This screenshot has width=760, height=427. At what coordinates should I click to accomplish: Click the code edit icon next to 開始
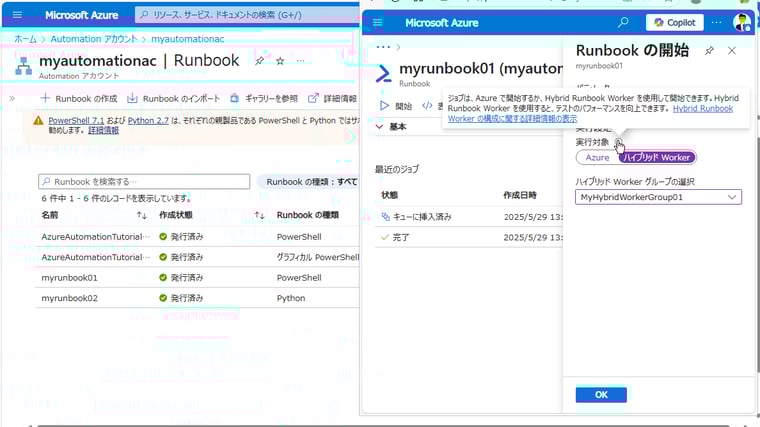[x=427, y=106]
